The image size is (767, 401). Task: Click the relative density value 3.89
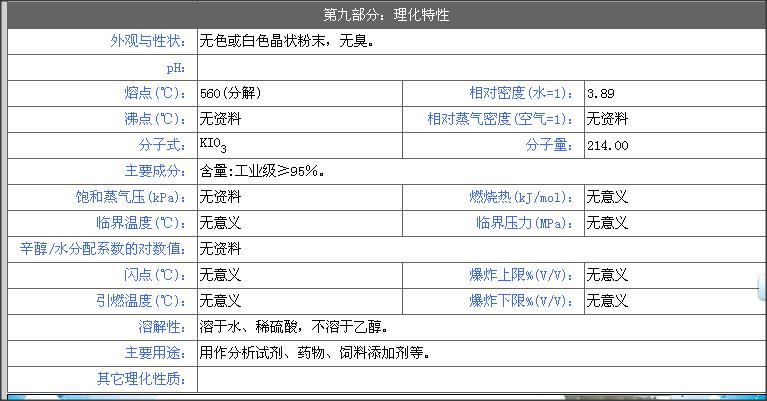coord(601,94)
